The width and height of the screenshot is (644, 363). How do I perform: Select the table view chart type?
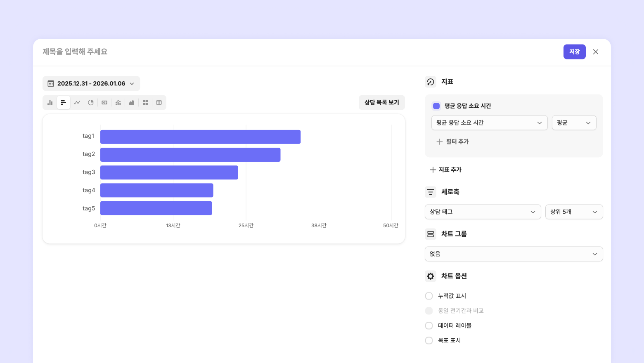tap(159, 103)
